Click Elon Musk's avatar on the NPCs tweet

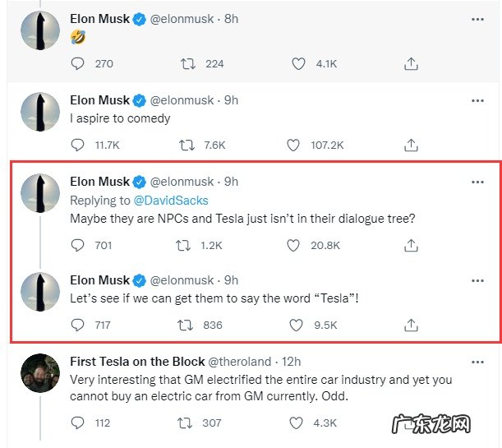tap(39, 194)
